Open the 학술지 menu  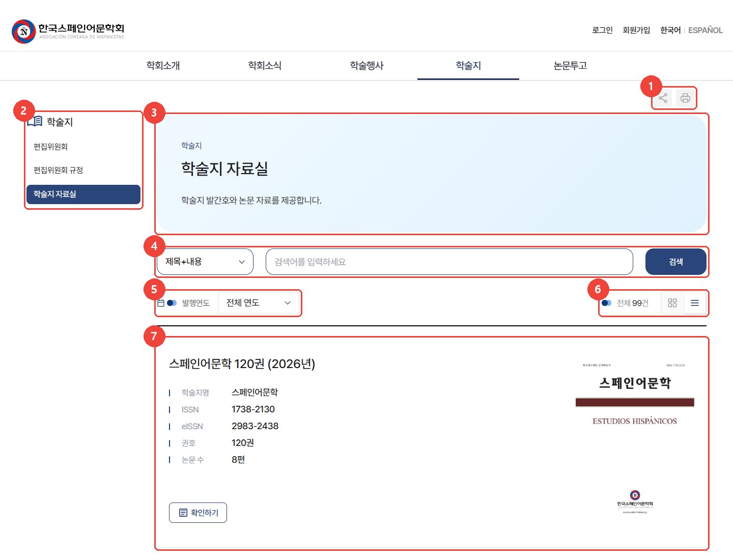click(468, 66)
